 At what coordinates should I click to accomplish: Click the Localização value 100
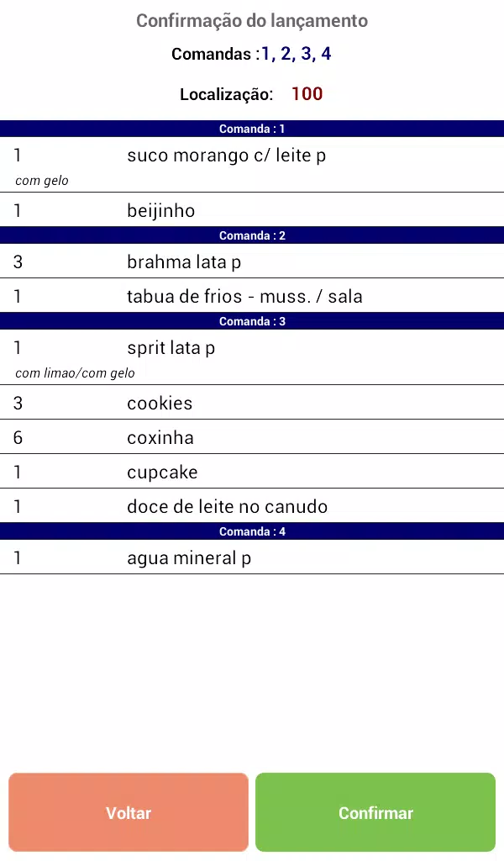(x=307, y=94)
